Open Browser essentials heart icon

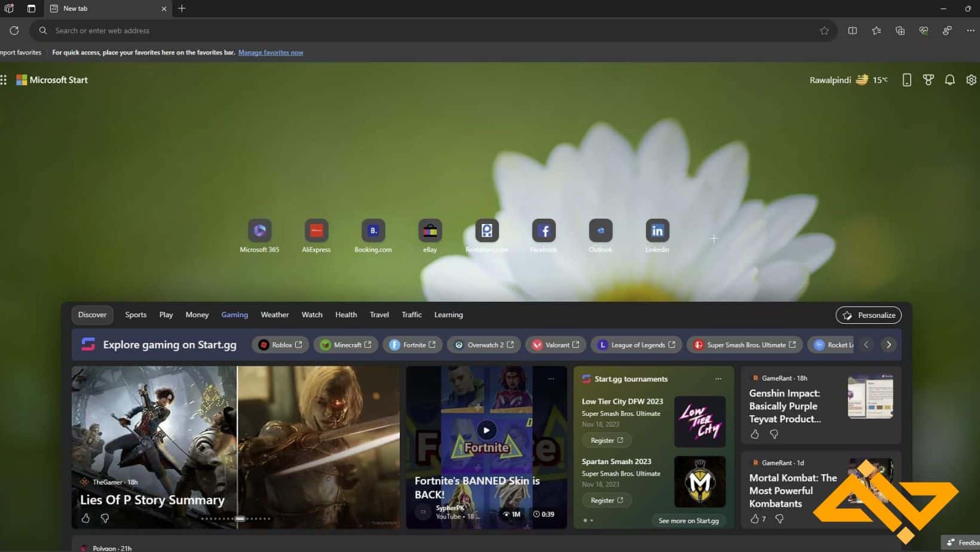924,30
